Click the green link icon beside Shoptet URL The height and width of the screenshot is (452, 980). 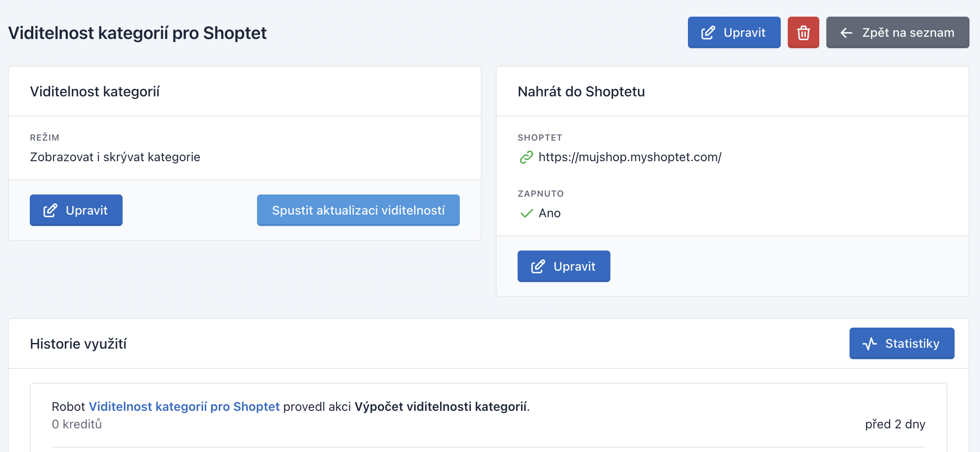click(x=526, y=157)
